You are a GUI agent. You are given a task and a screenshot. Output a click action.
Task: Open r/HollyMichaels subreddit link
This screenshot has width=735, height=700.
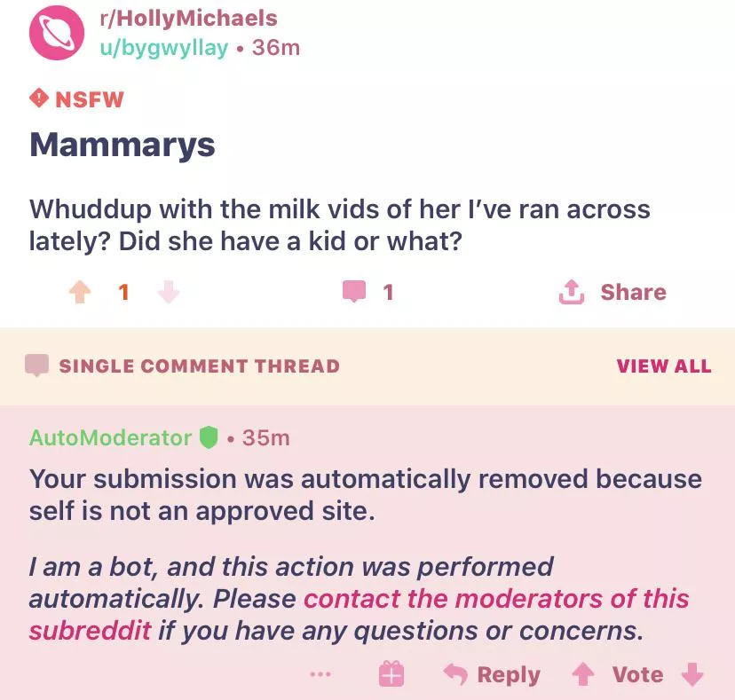coord(188,19)
